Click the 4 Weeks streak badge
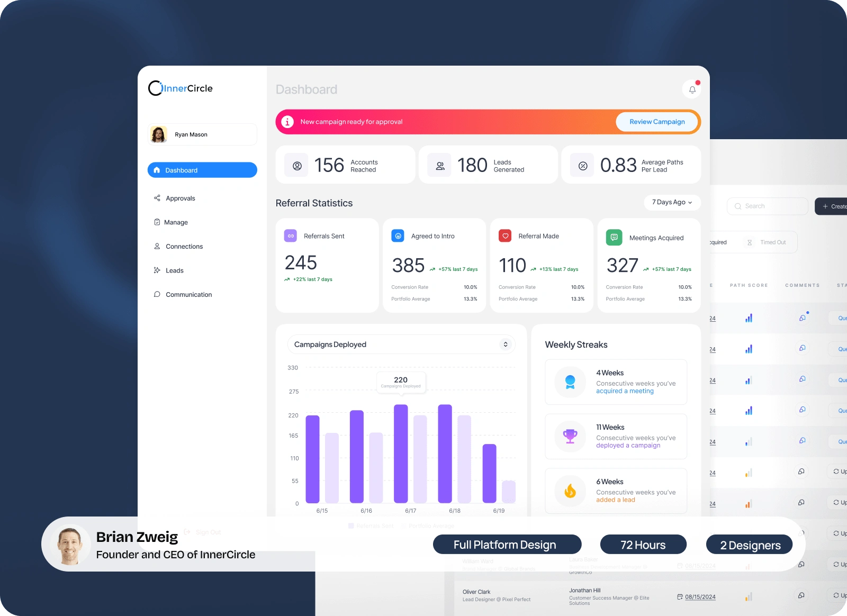 (x=570, y=382)
